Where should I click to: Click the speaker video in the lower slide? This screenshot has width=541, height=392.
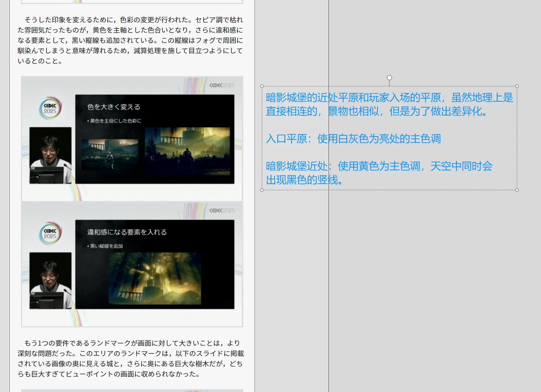(x=50, y=280)
